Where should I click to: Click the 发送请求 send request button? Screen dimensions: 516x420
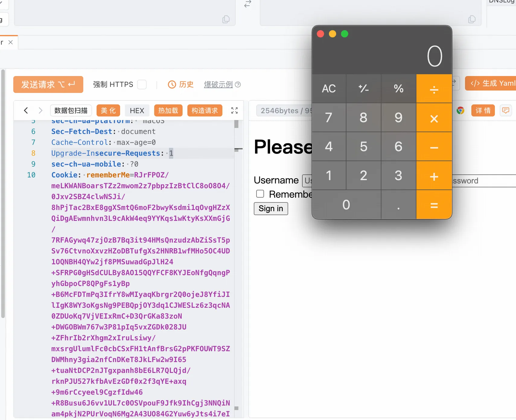point(48,84)
